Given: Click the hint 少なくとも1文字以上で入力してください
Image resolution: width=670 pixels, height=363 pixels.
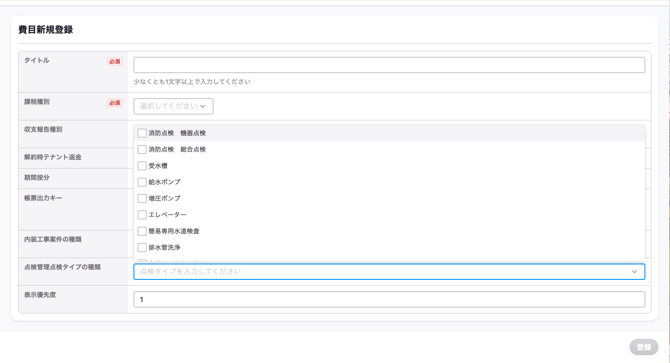Looking at the screenshot, I should coord(192,82).
